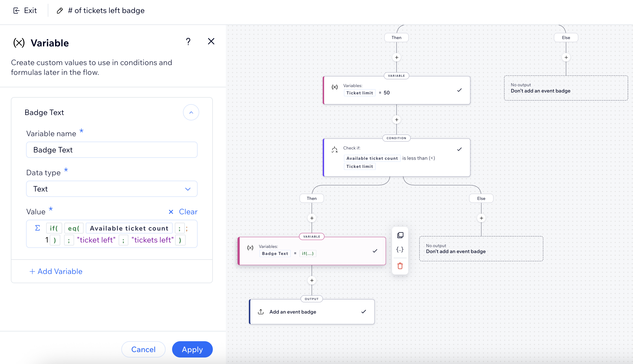Click Add Variable link
This screenshot has width=633, height=364.
pos(56,271)
